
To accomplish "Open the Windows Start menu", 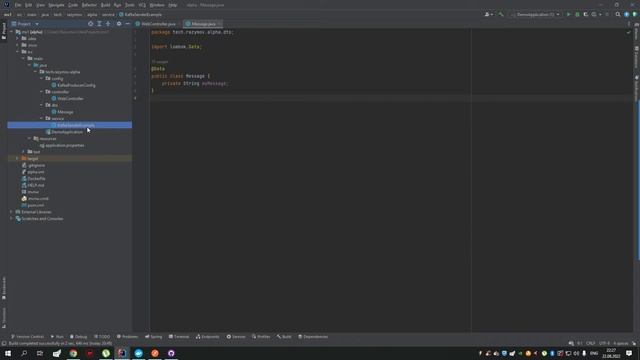I will point(8,353).
